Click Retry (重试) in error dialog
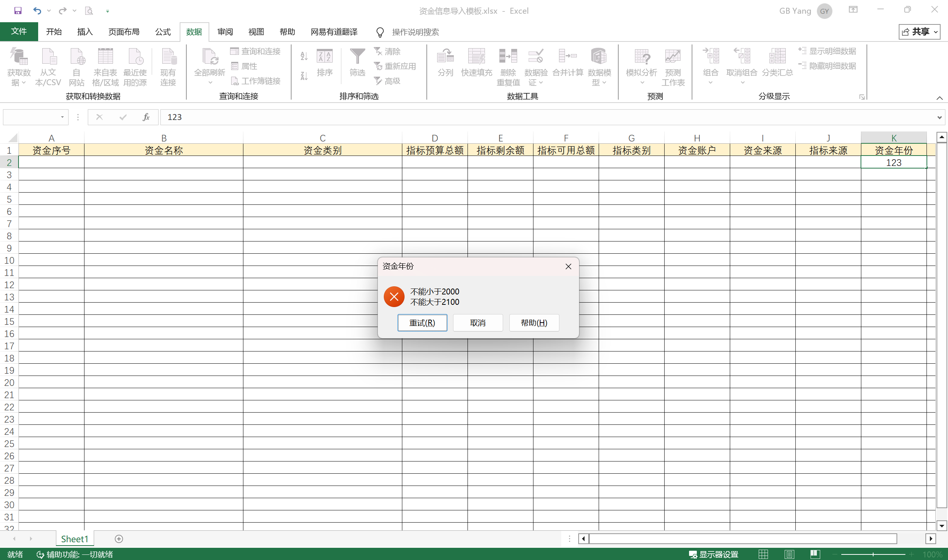Viewport: 948px width, 560px height. (422, 323)
